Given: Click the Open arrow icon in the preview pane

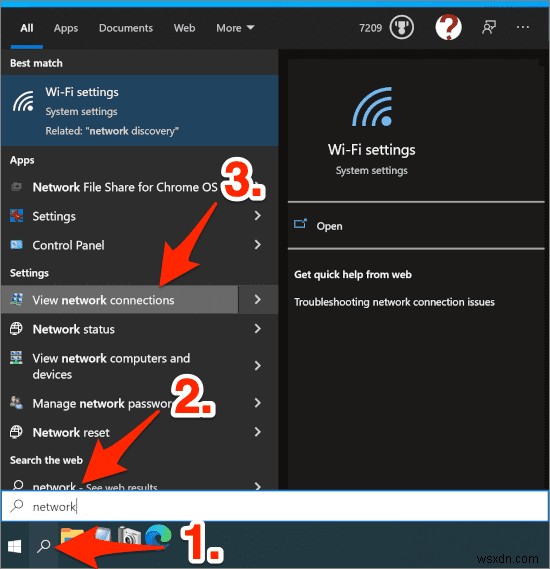Looking at the screenshot, I should [300, 224].
